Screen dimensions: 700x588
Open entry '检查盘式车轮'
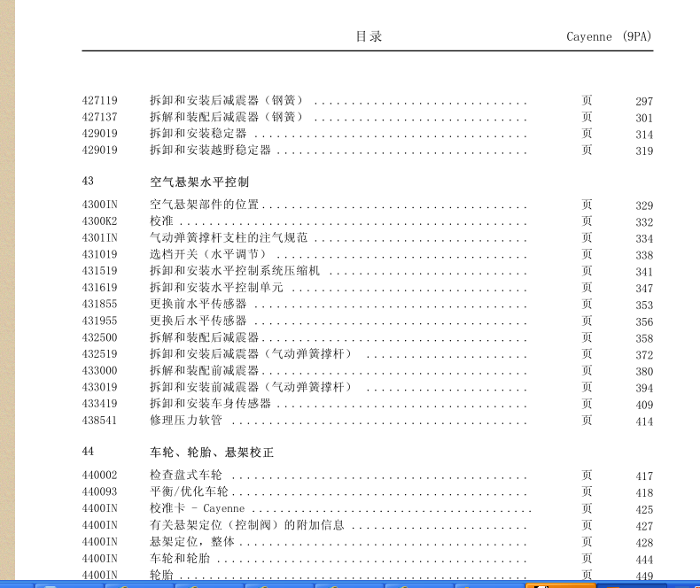point(186,476)
